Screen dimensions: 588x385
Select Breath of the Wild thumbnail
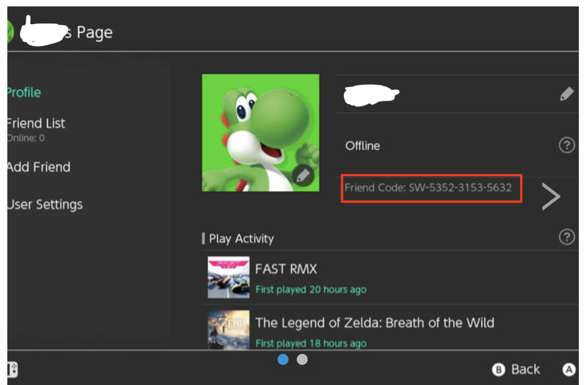pyautogui.click(x=229, y=330)
